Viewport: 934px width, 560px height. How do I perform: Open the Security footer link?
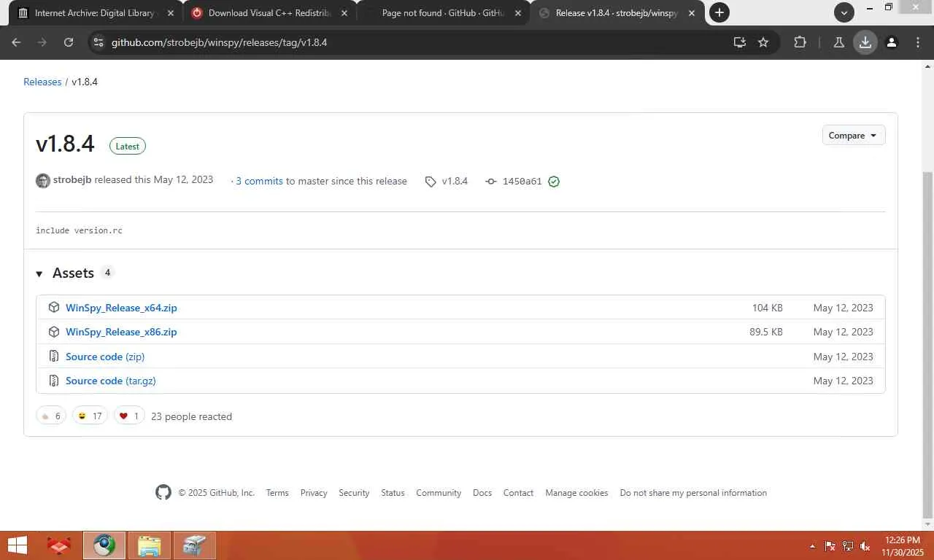click(x=354, y=493)
